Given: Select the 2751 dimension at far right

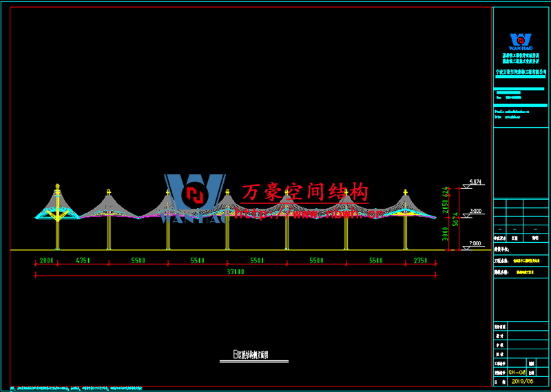Looking at the screenshot, I should pyautogui.click(x=420, y=261).
